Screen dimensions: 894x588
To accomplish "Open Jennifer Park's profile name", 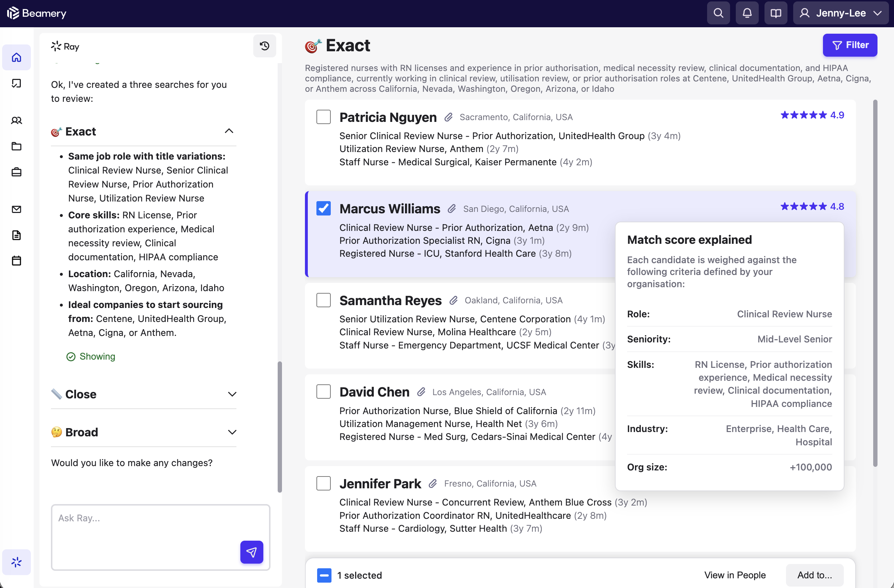I will (380, 484).
